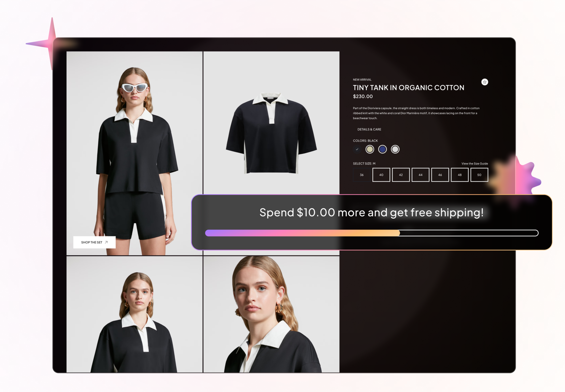Choose the beige color swatch
The width and height of the screenshot is (565, 392).
[370, 149]
